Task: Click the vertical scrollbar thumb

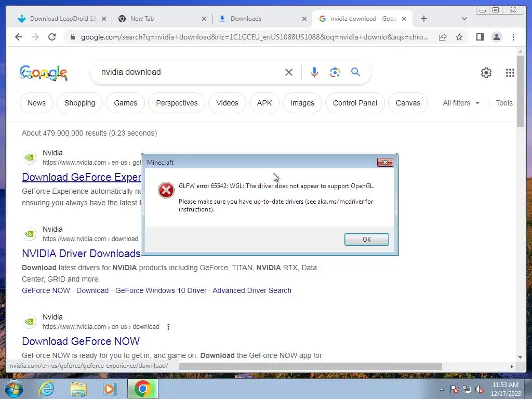Action: point(520,91)
